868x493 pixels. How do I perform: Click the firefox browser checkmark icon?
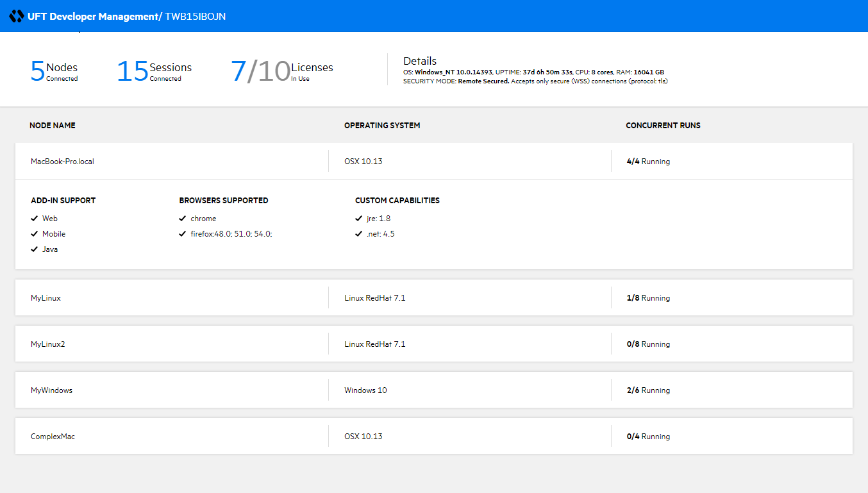coord(183,234)
